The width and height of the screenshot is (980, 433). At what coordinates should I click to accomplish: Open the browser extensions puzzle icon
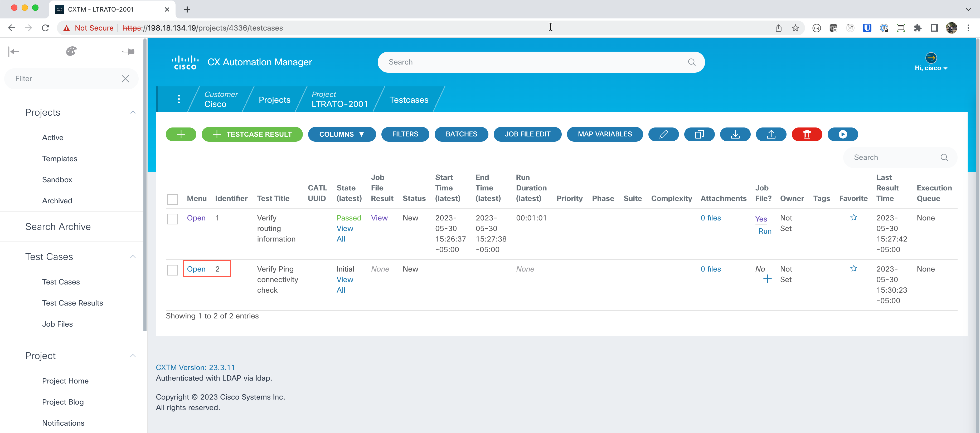(918, 28)
